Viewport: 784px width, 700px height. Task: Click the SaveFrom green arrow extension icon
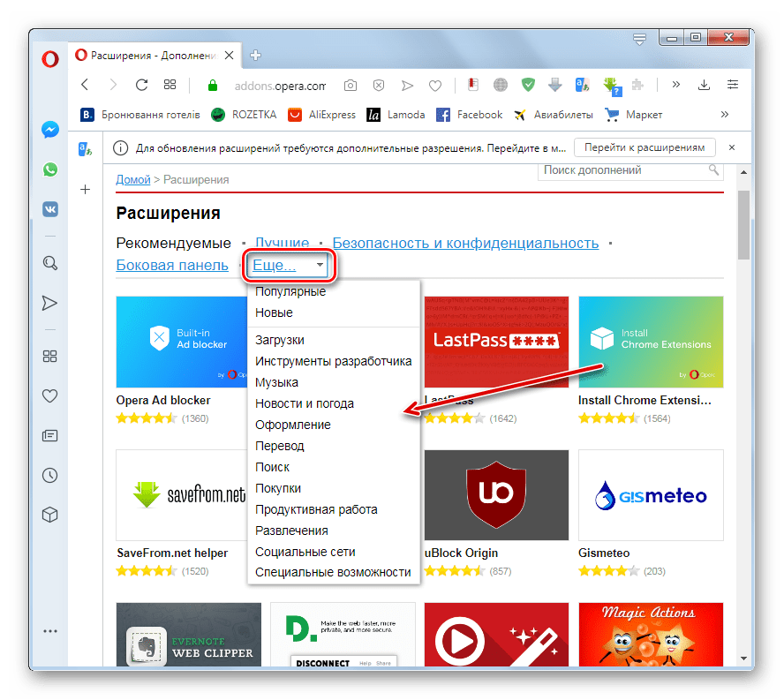[x=612, y=86]
